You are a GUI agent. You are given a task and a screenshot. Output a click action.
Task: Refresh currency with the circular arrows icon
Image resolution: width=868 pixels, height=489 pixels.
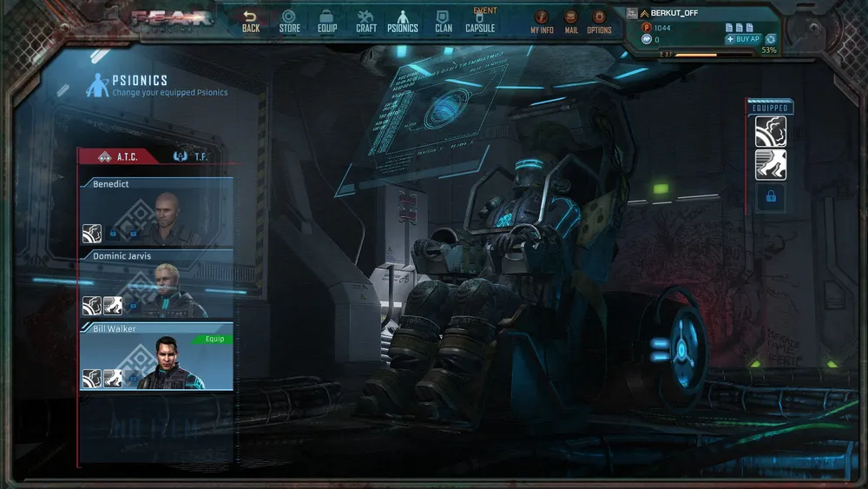pos(771,39)
